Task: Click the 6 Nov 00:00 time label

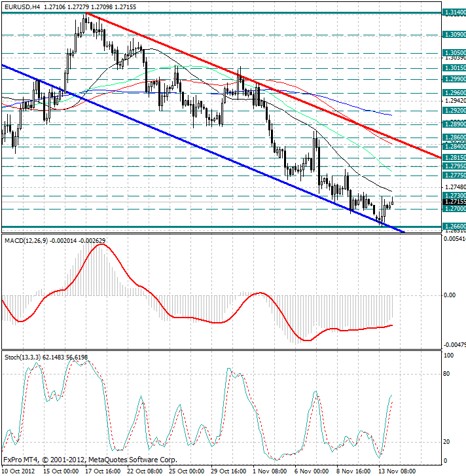Action: pyautogui.click(x=312, y=471)
